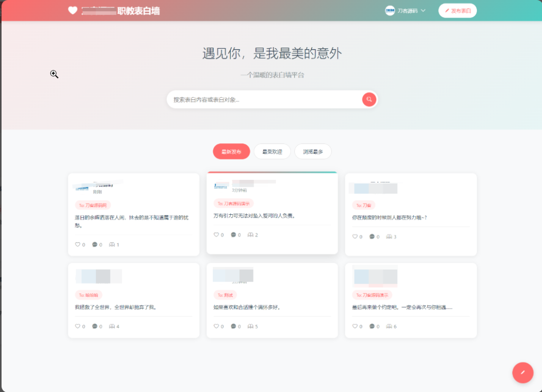Click the 发布表白 button in the header

457,10
